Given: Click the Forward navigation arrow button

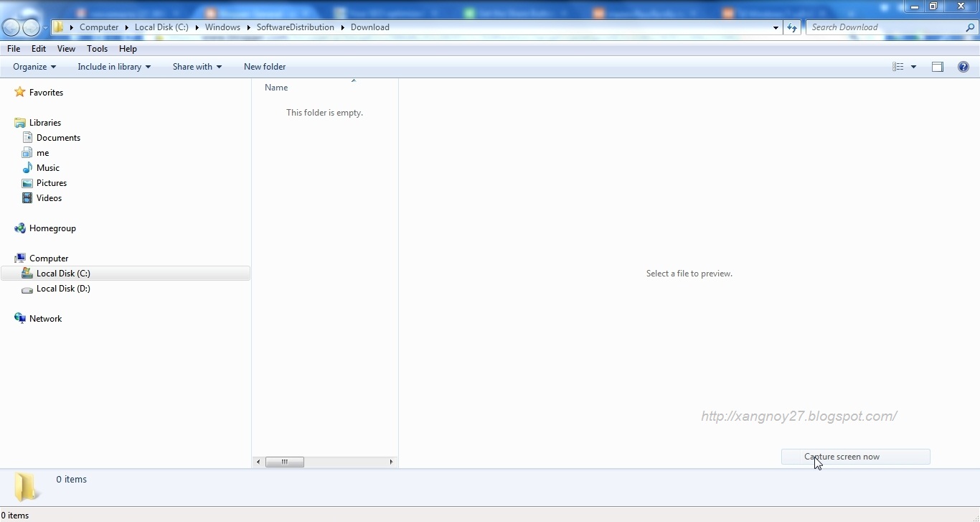Looking at the screenshot, I should 31,28.
